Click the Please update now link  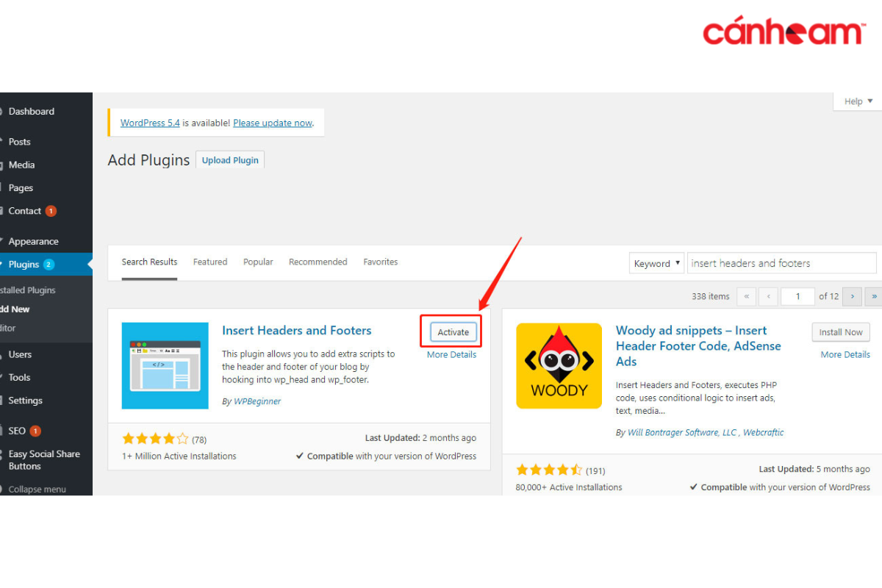[273, 123]
